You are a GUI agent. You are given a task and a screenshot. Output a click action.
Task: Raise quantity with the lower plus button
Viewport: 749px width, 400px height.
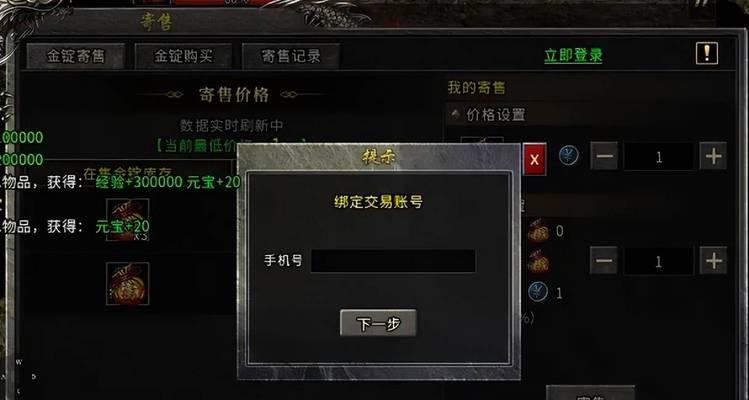tap(713, 260)
